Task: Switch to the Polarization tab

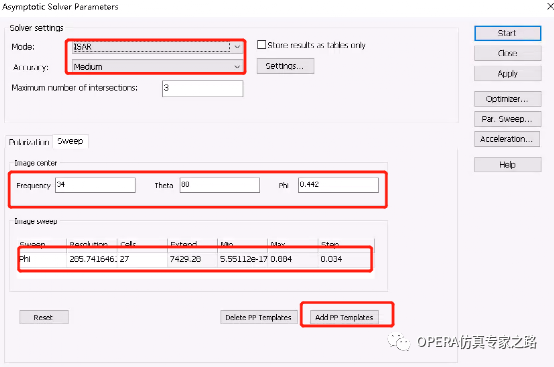Action: [29, 142]
